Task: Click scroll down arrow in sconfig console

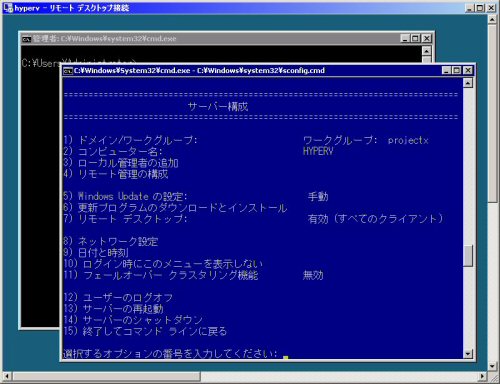Action: click(468, 354)
